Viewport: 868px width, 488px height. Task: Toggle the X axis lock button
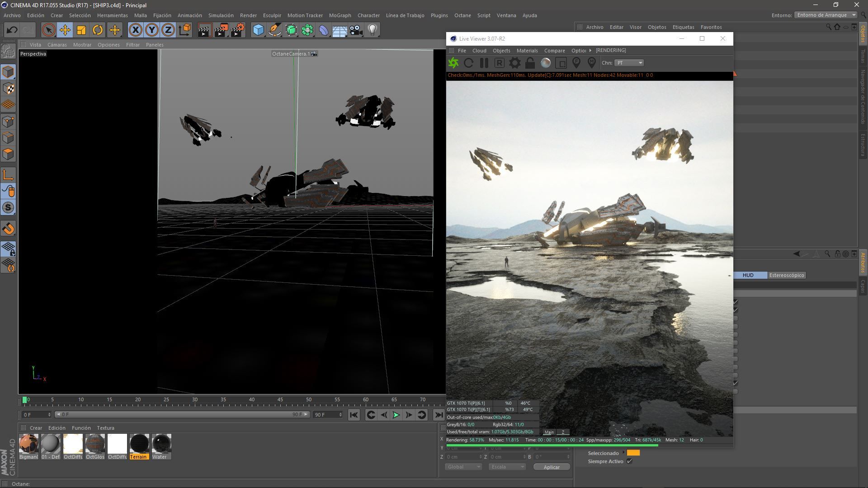tap(135, 30)
